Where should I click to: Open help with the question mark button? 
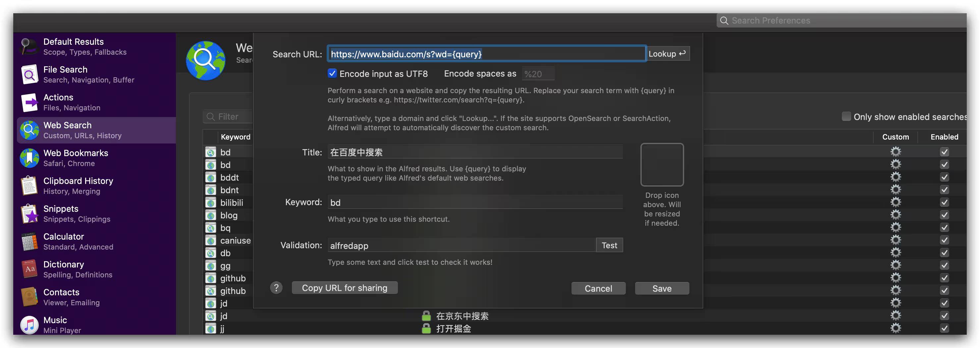276,288
